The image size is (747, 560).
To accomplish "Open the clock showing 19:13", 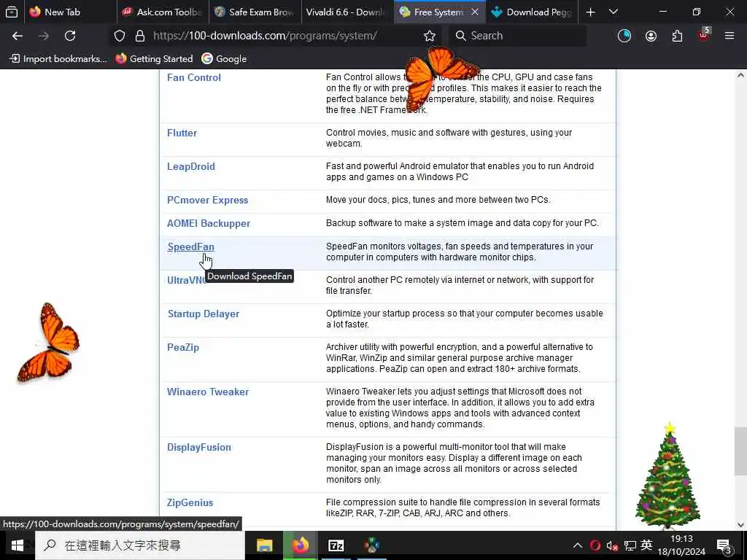I will (x=681, y=545).
